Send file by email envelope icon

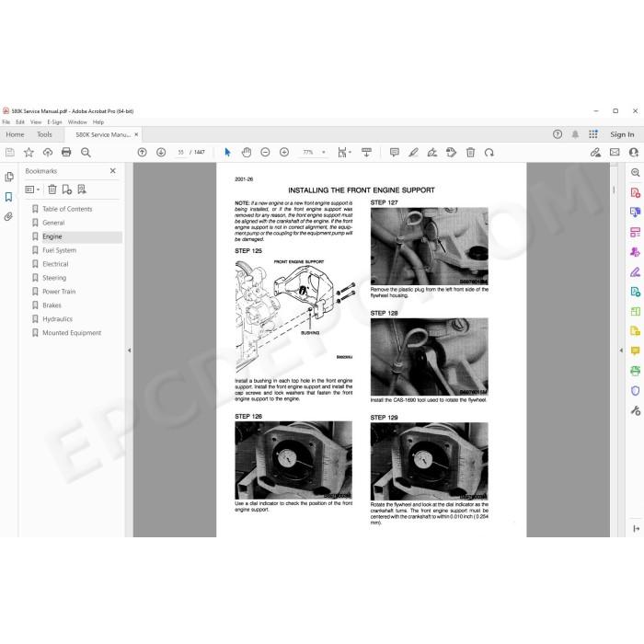point(615,152)
